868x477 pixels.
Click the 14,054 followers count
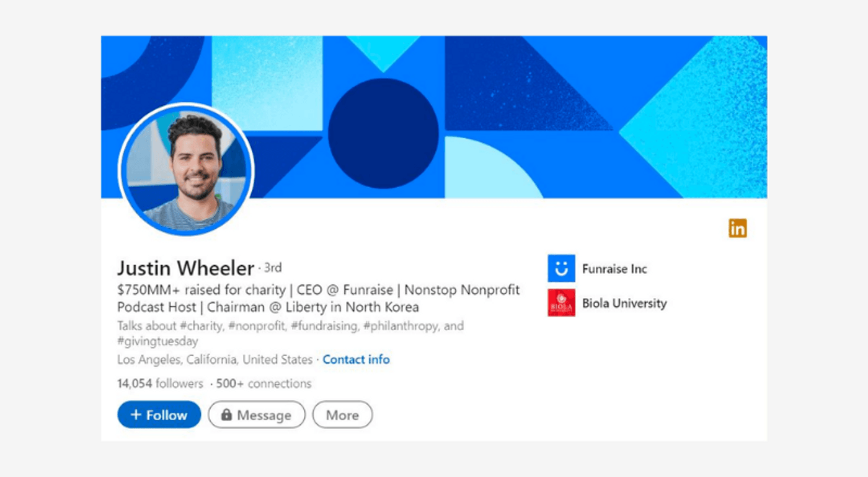click(160, 383)
